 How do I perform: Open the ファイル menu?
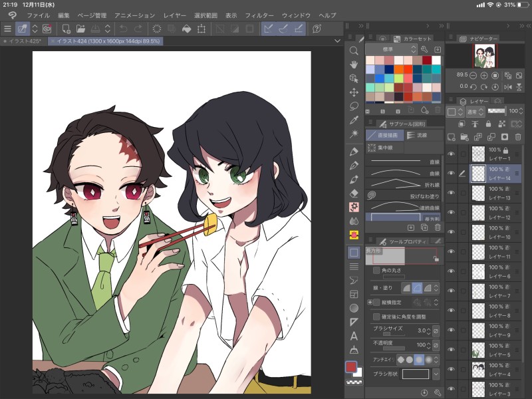(x=38, y=15)
